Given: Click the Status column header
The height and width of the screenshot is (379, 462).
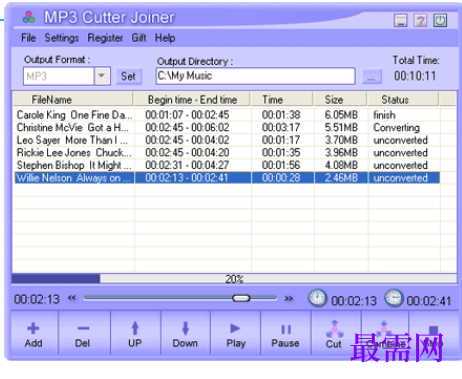Looking at the screenshot, I should (x=403, y=100).
